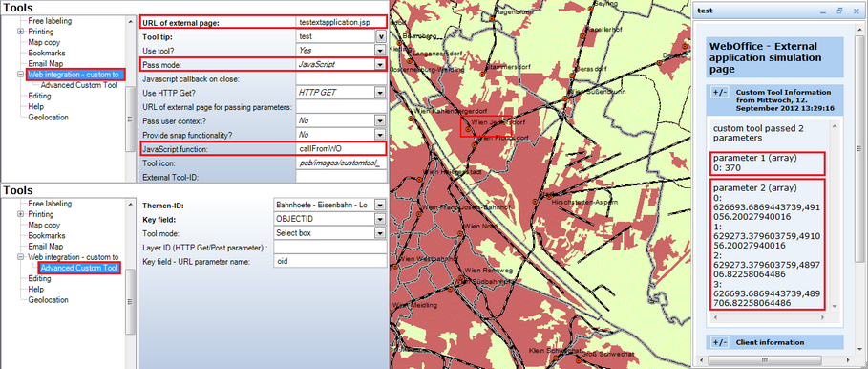Click the Layer ID parameter field
This screenshot has width=868, height=369.
(330, 247)
